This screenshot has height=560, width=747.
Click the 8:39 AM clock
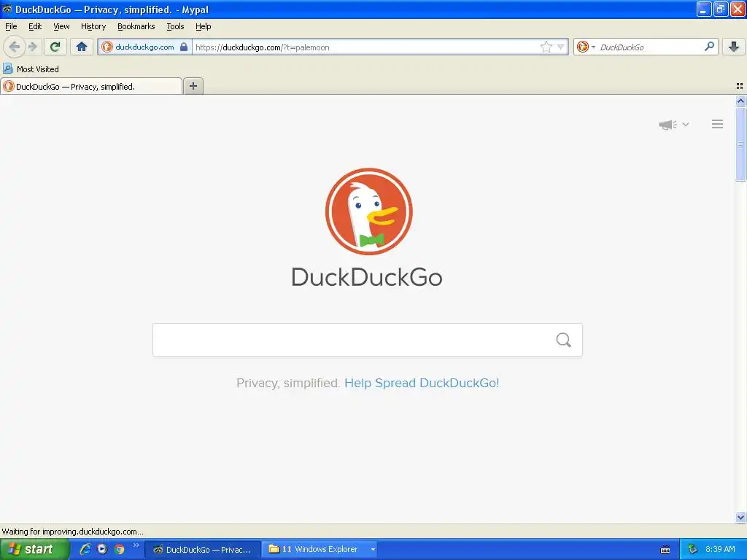pyautogui.click(x=720, y=549)
